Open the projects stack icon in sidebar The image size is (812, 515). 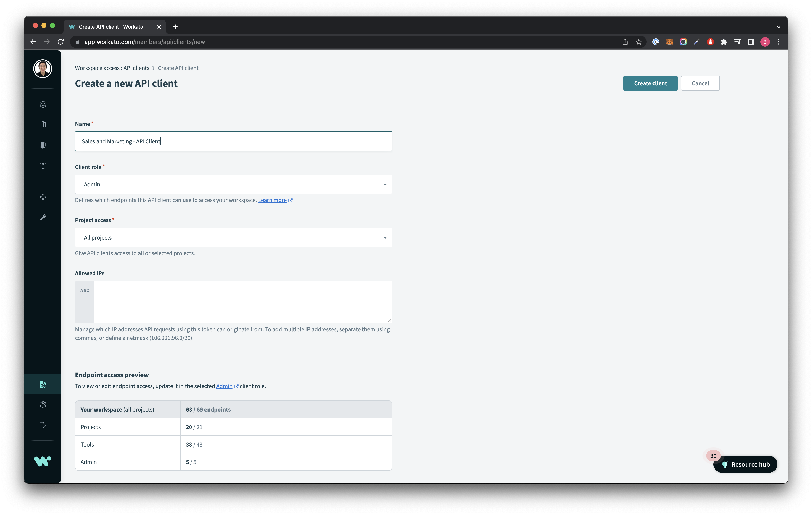[43, 104]
